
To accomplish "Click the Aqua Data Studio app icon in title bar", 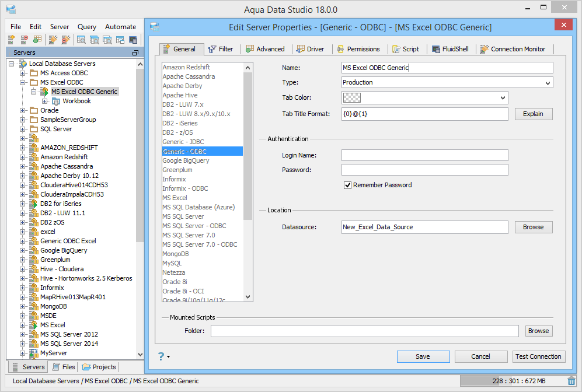I will pos(11,9).
